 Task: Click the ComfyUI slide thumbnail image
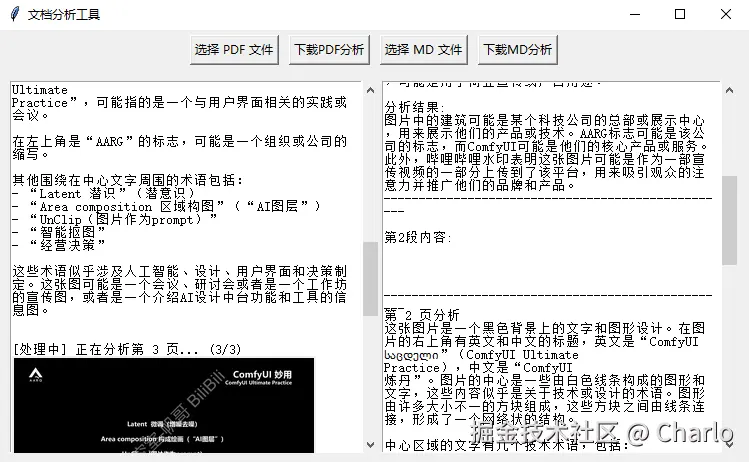tap(164, 405)
